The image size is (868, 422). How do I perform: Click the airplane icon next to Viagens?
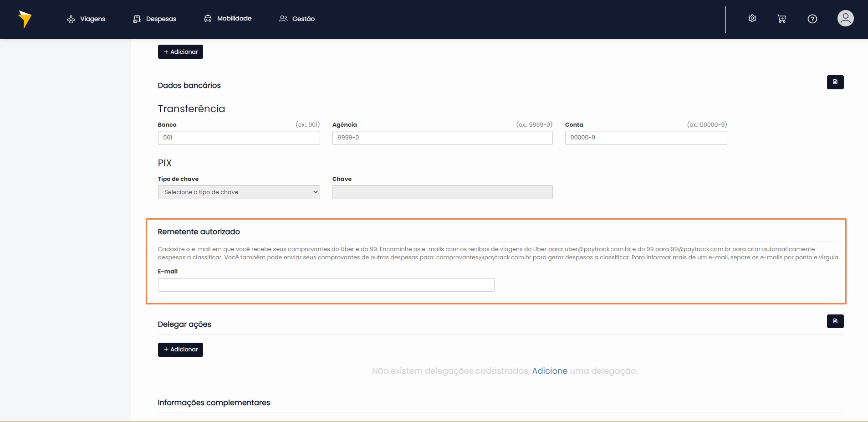coord(71,19)
